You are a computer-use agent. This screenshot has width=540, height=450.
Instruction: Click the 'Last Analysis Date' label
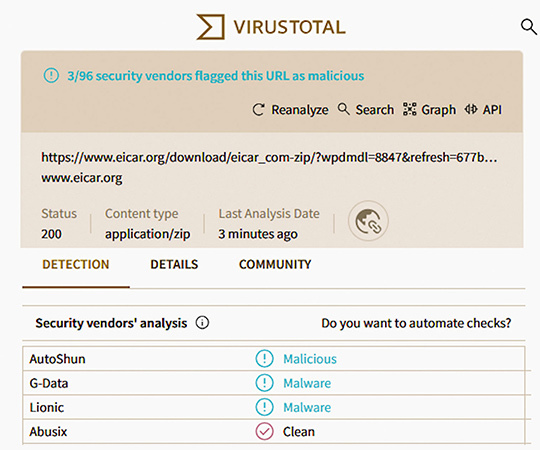[269, 214]
